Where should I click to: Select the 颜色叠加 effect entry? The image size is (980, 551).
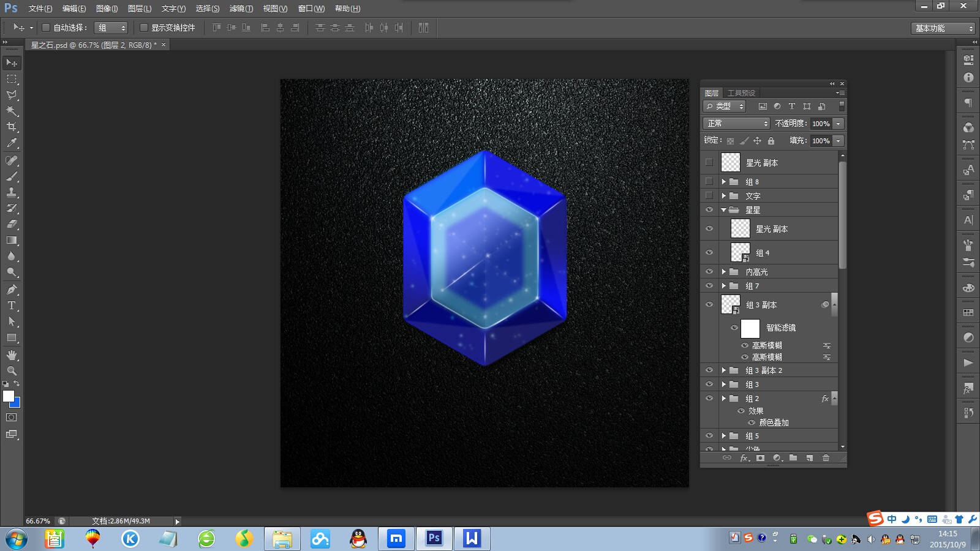(x=774, y=422)
